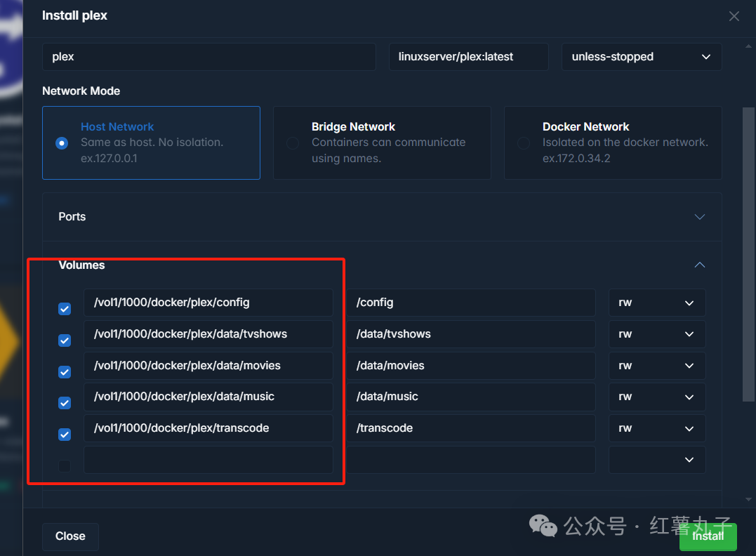
Task: Open the rw permission dropdown for /config
Action: pos(657,303)
